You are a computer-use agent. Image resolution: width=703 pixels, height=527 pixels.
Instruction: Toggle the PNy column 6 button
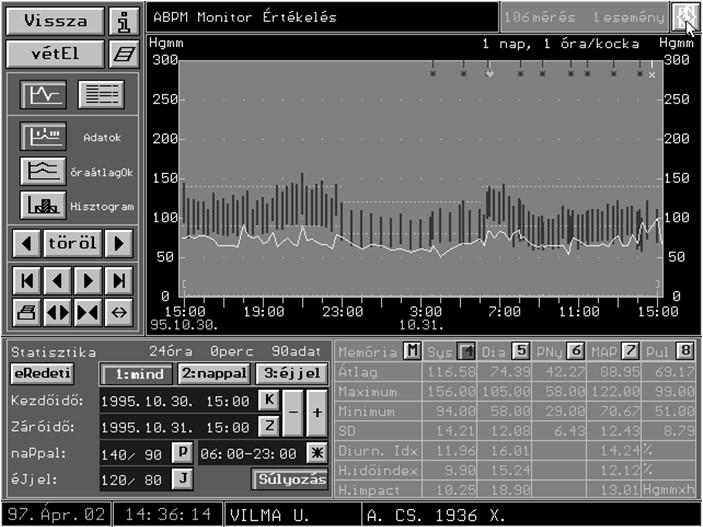pos(575,351)
